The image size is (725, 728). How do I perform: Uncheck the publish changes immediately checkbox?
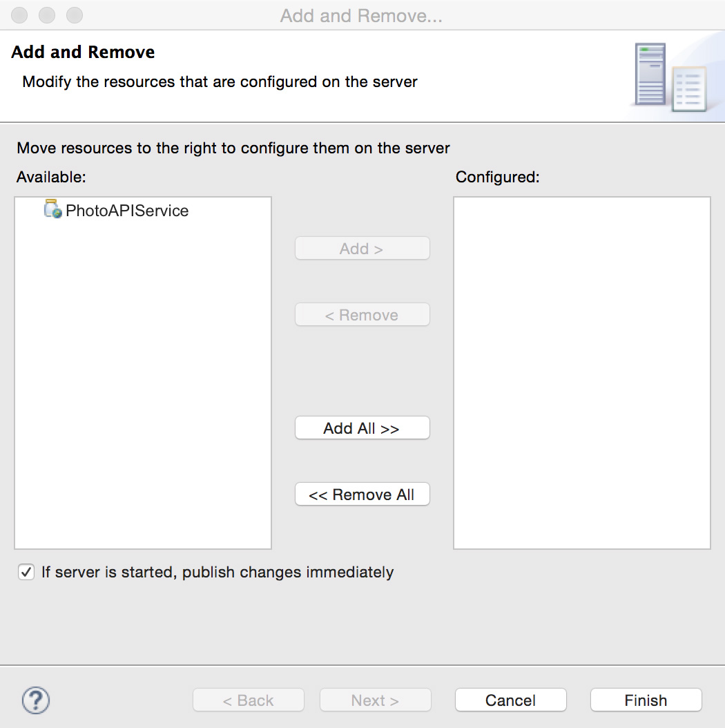[26, 572]
